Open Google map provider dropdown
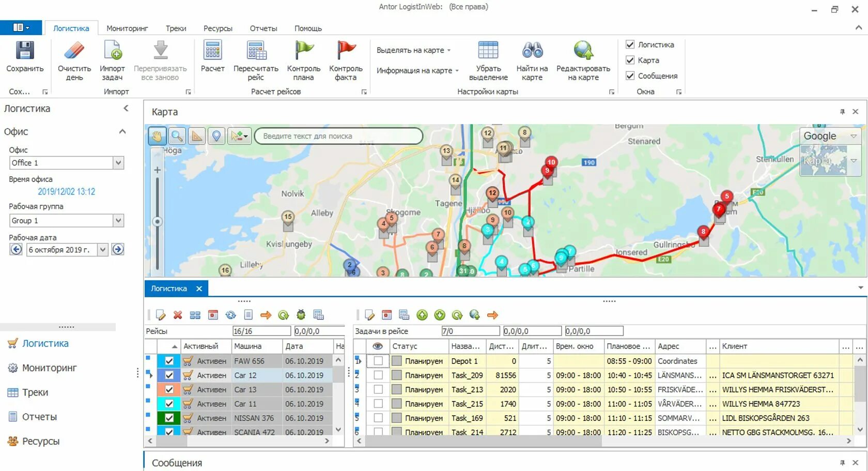The height and width of the screenshot is (471, 868). click(854, 136)
